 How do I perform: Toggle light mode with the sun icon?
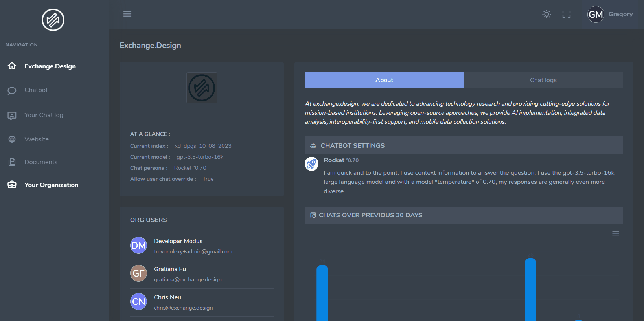coord(546,14)
